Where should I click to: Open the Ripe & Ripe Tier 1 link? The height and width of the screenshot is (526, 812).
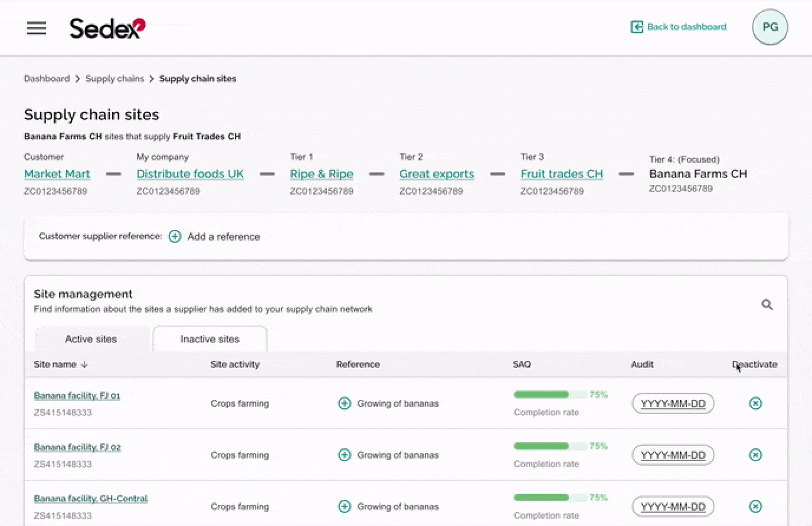point(322,174)
